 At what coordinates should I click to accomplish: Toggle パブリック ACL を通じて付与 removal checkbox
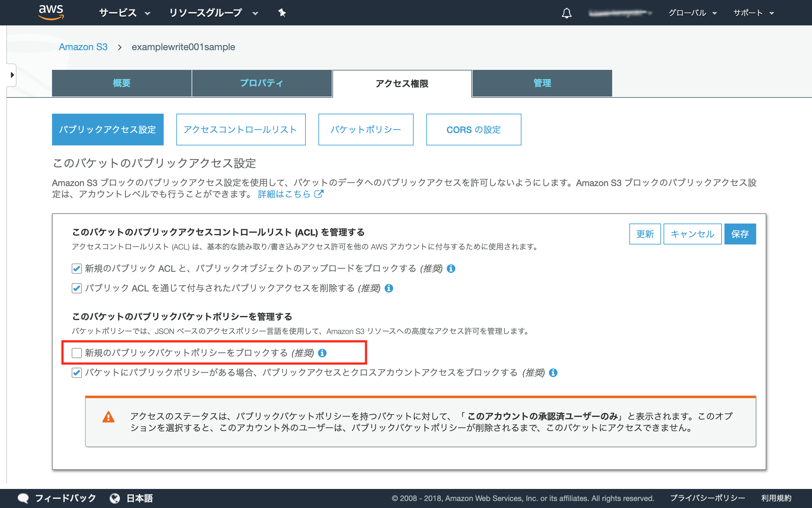[x=76, y=288]
